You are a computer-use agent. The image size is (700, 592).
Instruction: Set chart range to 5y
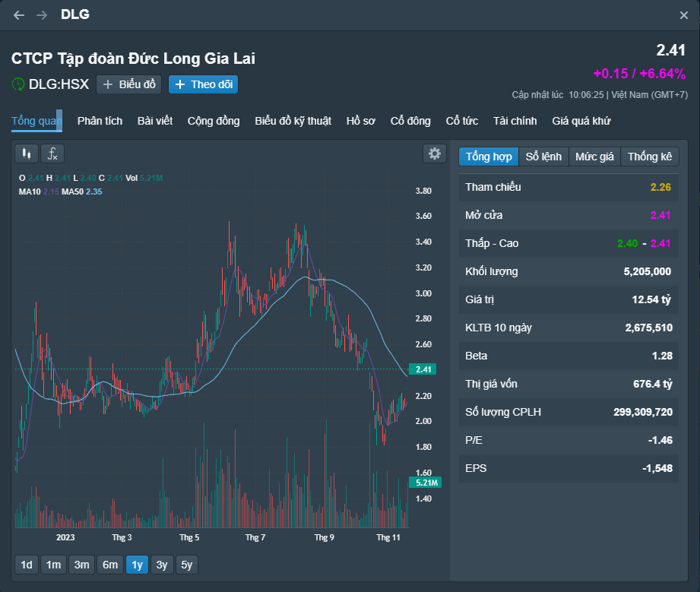(x=187, y=565)
